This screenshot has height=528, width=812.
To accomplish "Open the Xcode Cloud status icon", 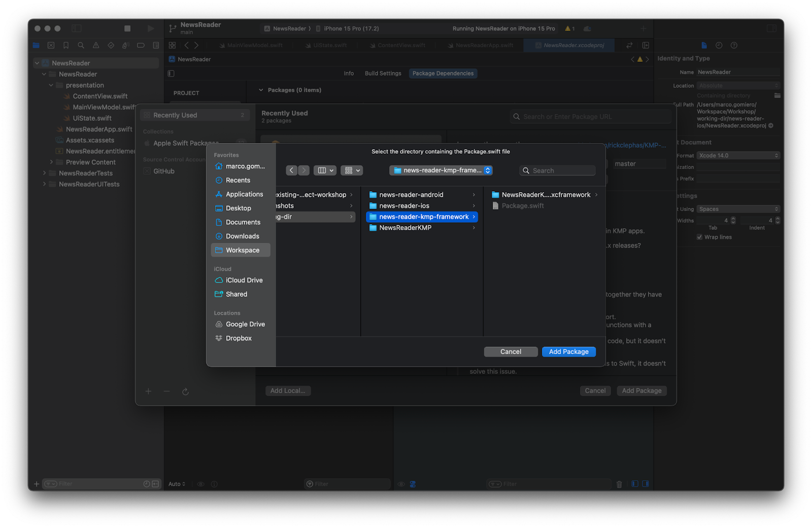I will pyautogui.click(x=587, y=28).
